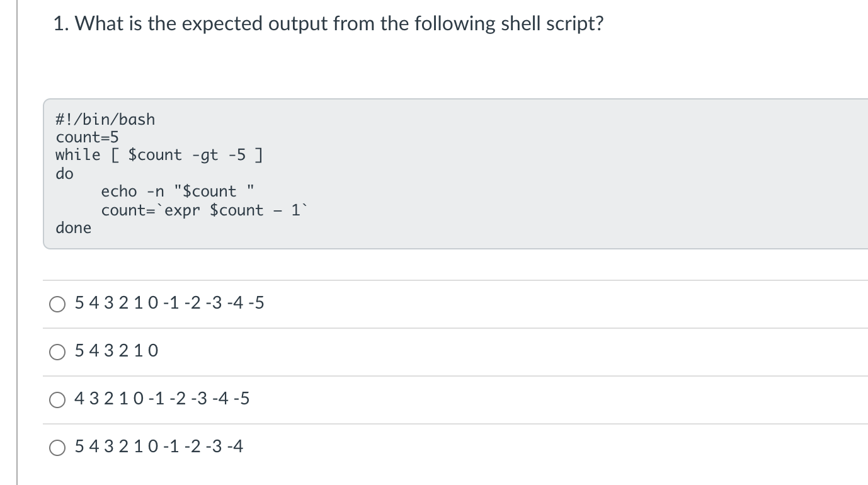Click the answer label text "5 4 3 2 1 0"
868x485 pixels.
(117, 351)
